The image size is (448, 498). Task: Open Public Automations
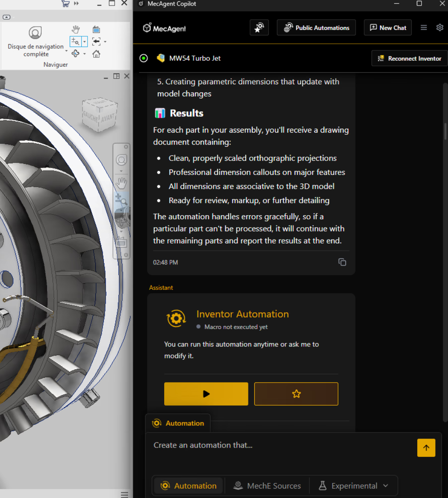[316, 28]
